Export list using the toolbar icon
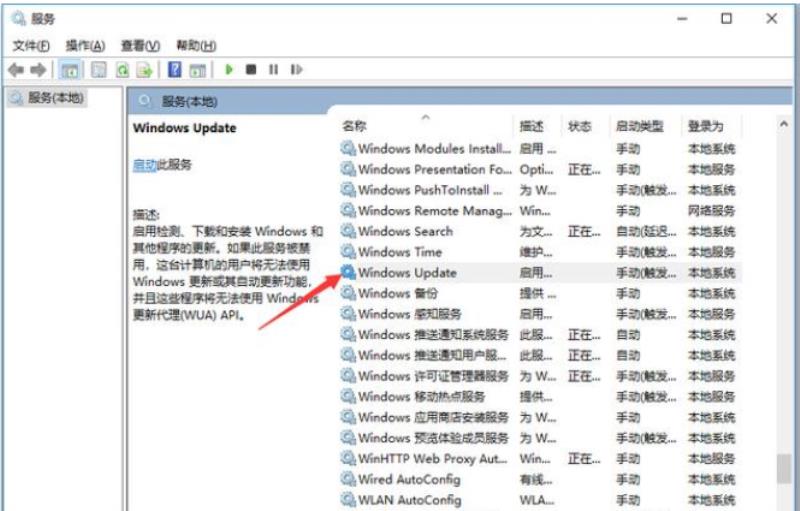This screenshot has width=800, height=511. click(x=144, y=69)
